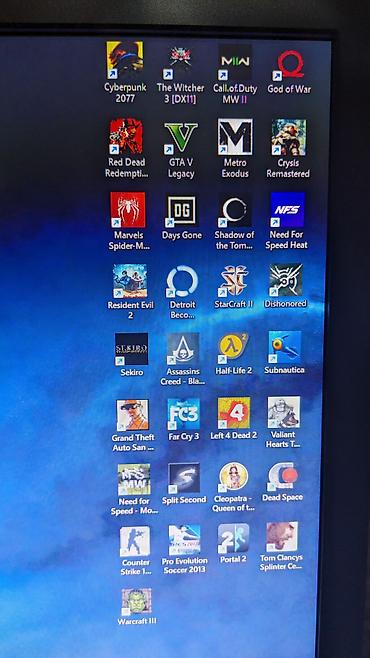The height and width of the screenshot is (658, 370).
Task: Select the Crysis Remastered shortcut
Action: tap(289, 137)
